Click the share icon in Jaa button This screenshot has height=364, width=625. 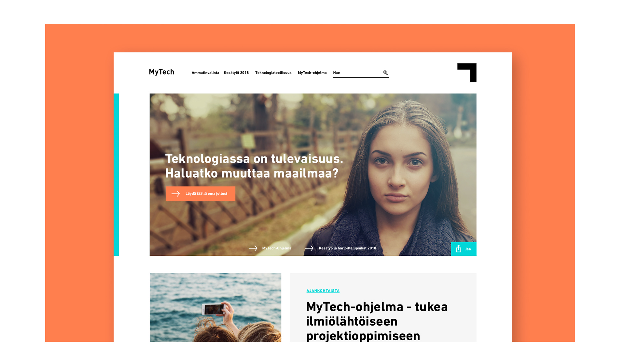tap(458, 249)
